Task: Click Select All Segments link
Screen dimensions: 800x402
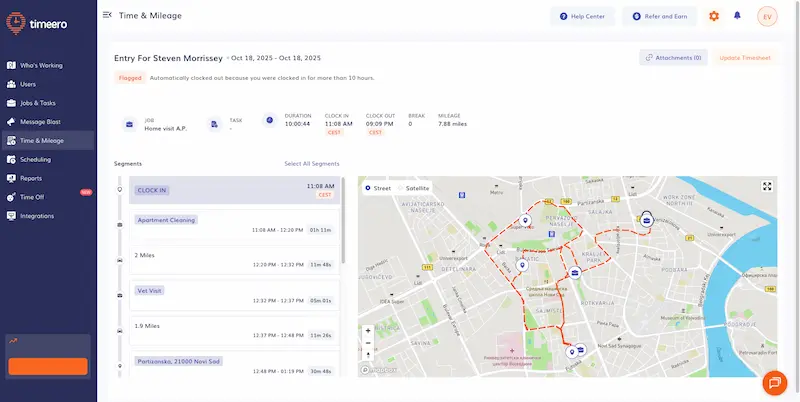Action: tap(312, 164)
